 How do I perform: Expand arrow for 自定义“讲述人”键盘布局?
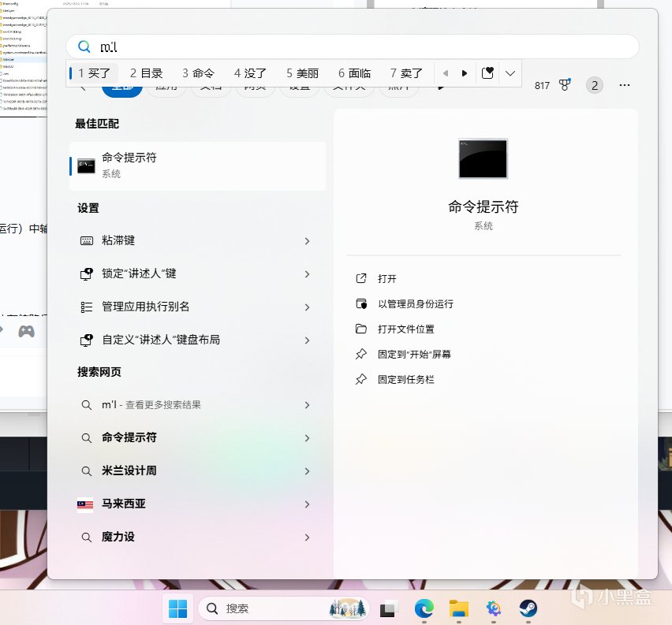[x=307, y=340]
